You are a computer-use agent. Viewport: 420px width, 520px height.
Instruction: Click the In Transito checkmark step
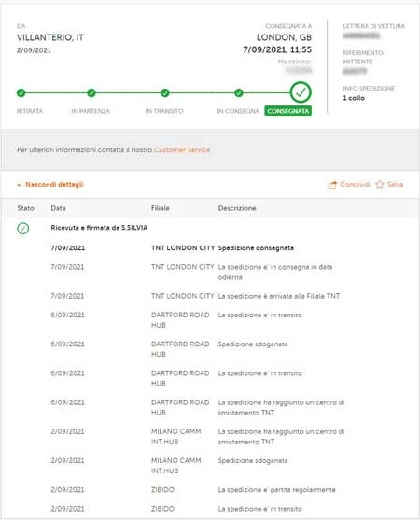(x=165, y=92)
